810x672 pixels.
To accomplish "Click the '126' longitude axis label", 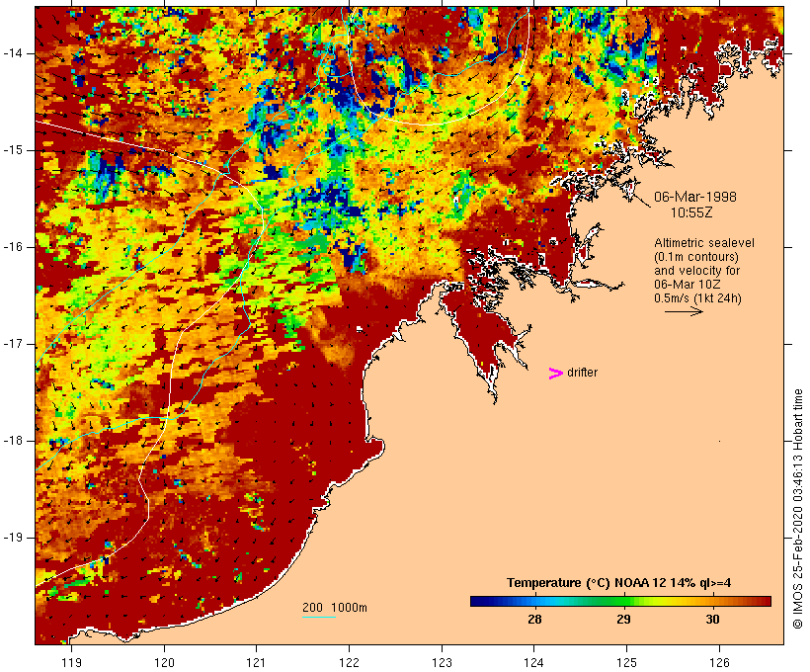I will pos(719,662).
